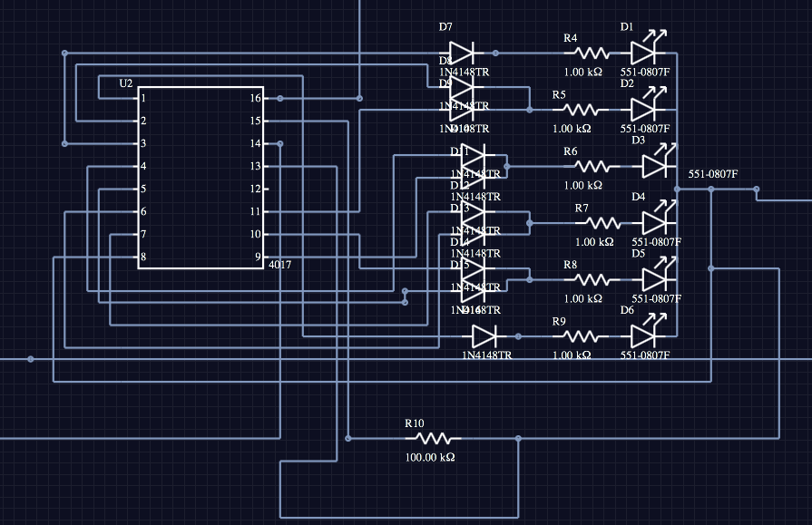812x525 pixels.
Task: Select the R6 resistor symbol
Action: tap(592, 166)
